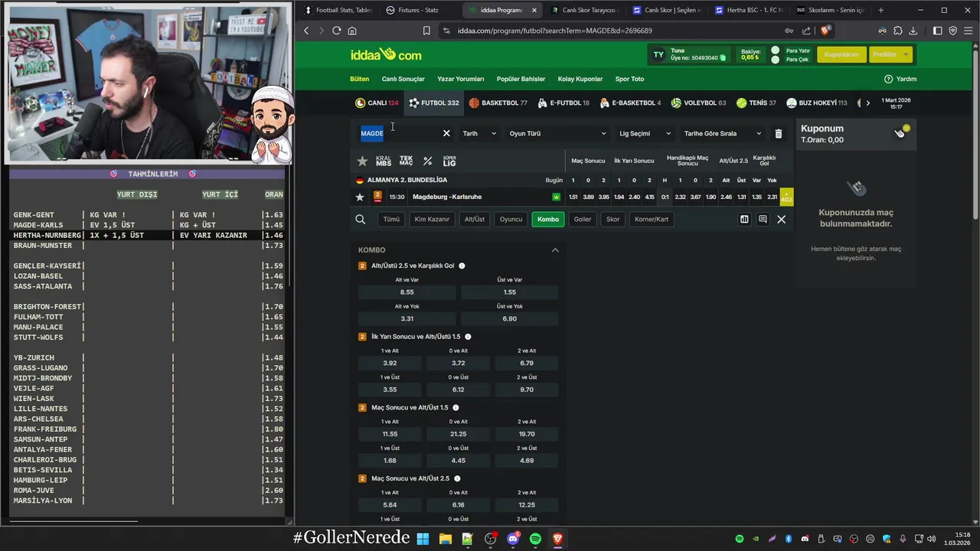This screenshot has height=551, width=980.
Task: Select the Korner/Kart market filter
Action: click(652, 219)
